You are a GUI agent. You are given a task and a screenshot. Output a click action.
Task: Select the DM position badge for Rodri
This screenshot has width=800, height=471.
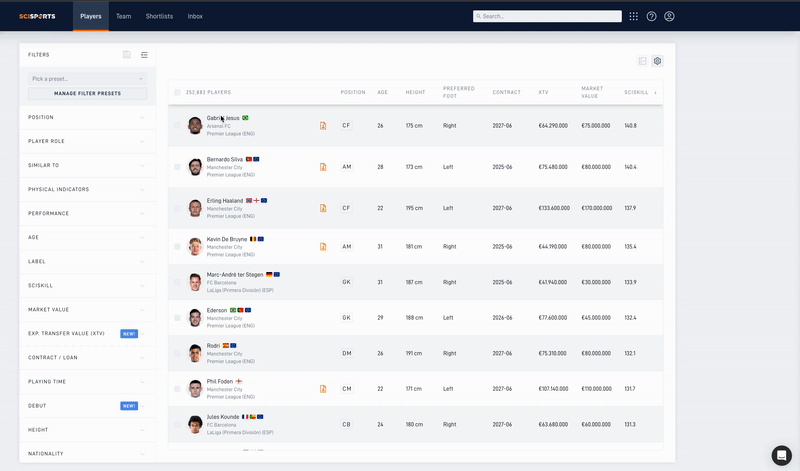click(x=346, y=353)
